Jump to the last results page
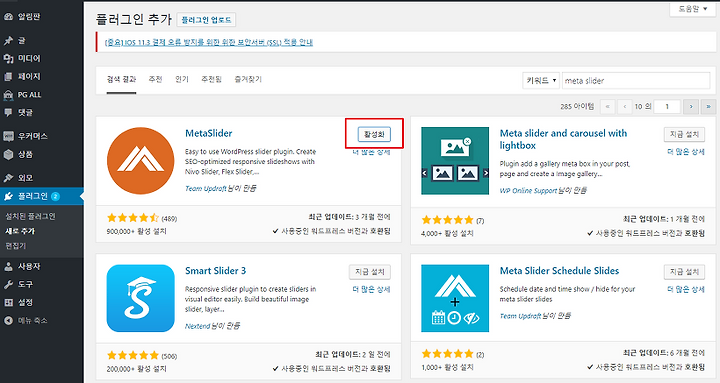 [x=708, y=107]
